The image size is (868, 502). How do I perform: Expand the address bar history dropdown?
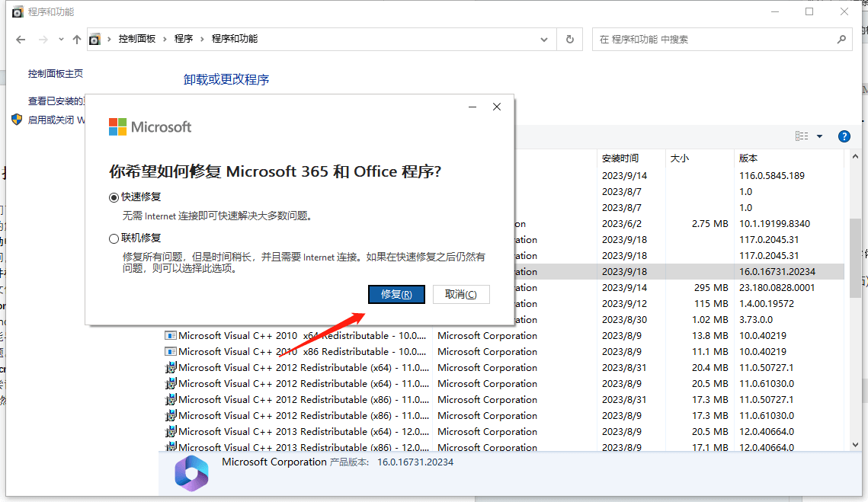(x=543, y=39)
